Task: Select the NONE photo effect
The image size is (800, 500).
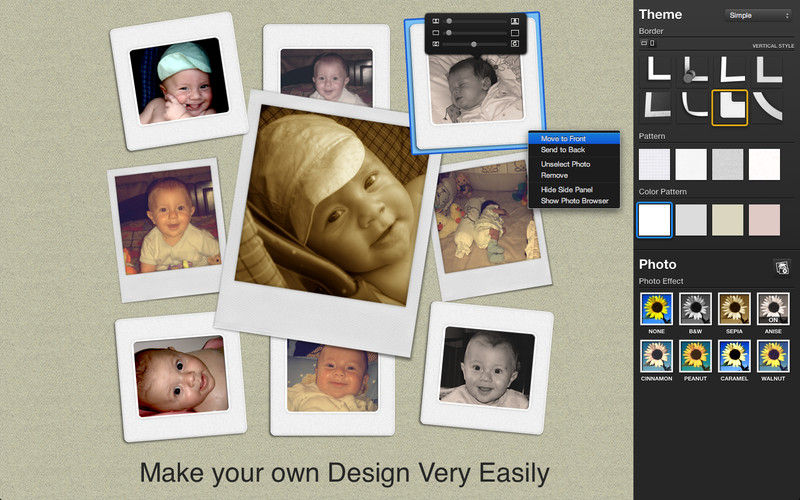Action: (x=657, y=309)
